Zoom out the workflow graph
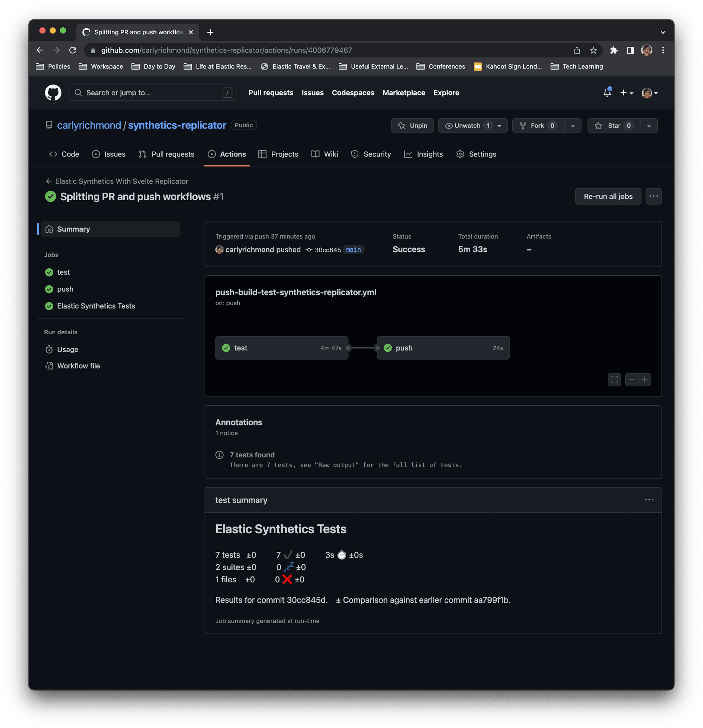Viewport: 703px width, 728px height. point(631,379)
